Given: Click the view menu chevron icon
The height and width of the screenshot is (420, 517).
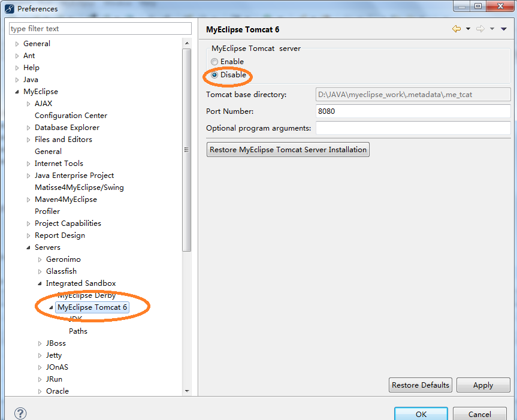Looking at the screenshot, I should click(x=504, y=29).
